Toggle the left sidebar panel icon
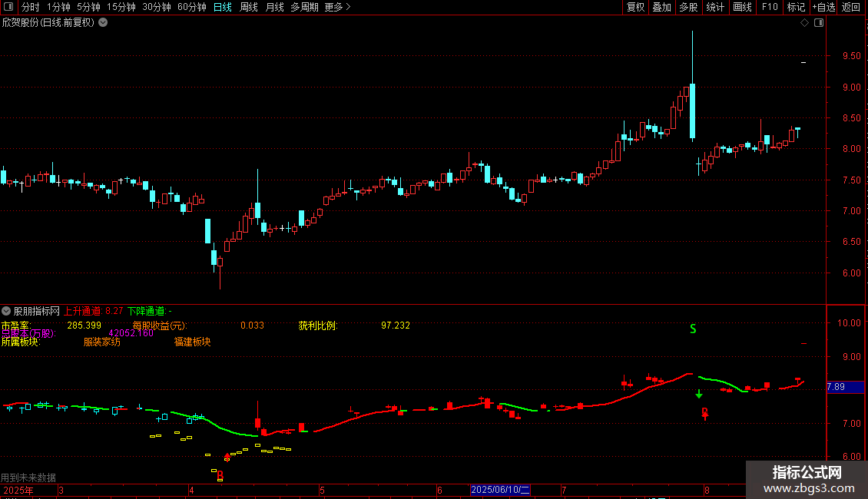Screen dimensions: 868x499 [x=8, y=7]
